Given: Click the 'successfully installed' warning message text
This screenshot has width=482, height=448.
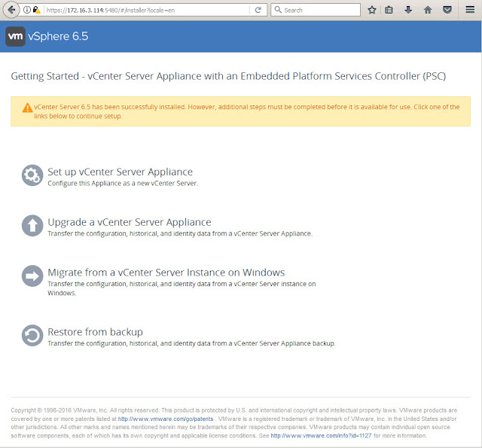Looking at the screenshot, I should coord(247,111).
